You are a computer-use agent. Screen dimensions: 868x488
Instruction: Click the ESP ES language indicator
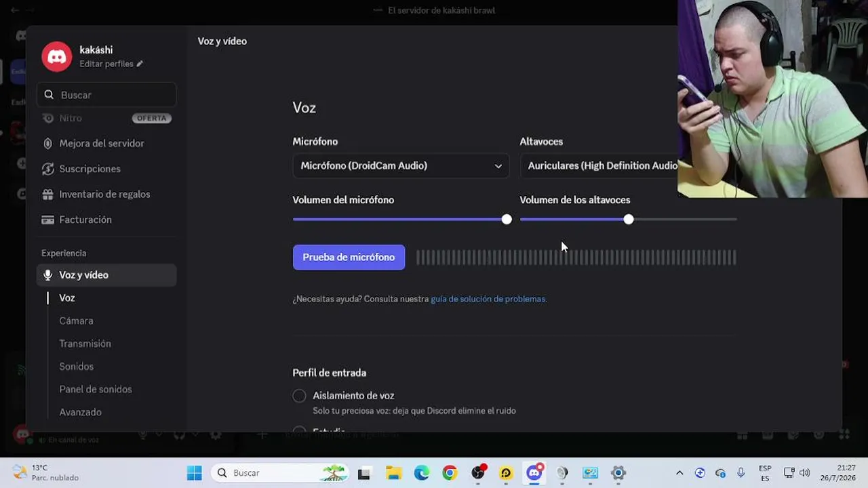[x=765, y=473]
